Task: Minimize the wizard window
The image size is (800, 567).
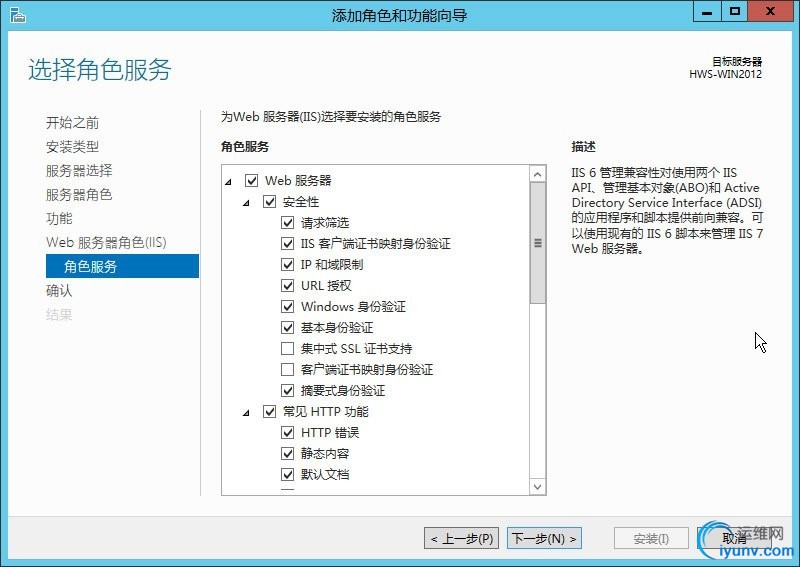Action: [707, 12]
